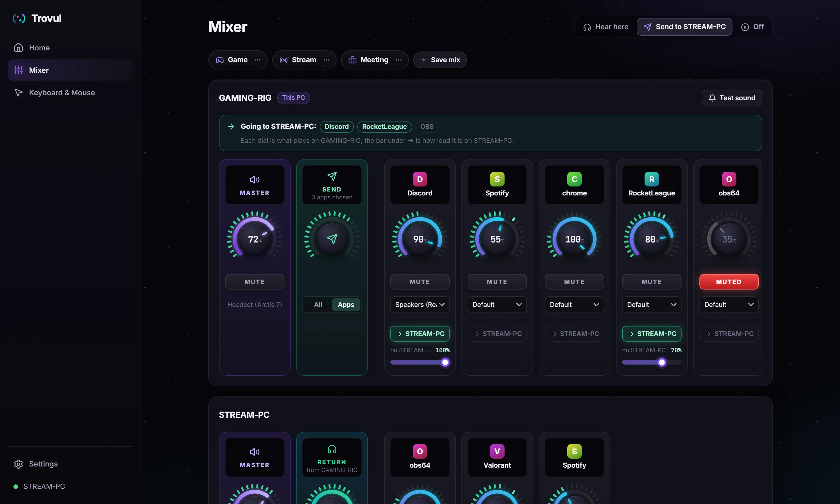840x504 pixels.
Task: Mute the GAMING-RIG master channel
Action: click(x=255, y=282)
